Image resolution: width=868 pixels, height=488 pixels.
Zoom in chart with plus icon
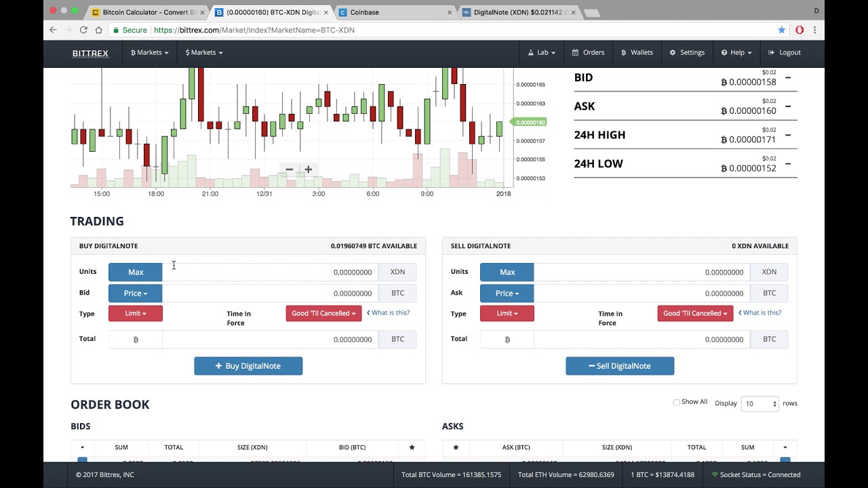(x=308, y=169)
